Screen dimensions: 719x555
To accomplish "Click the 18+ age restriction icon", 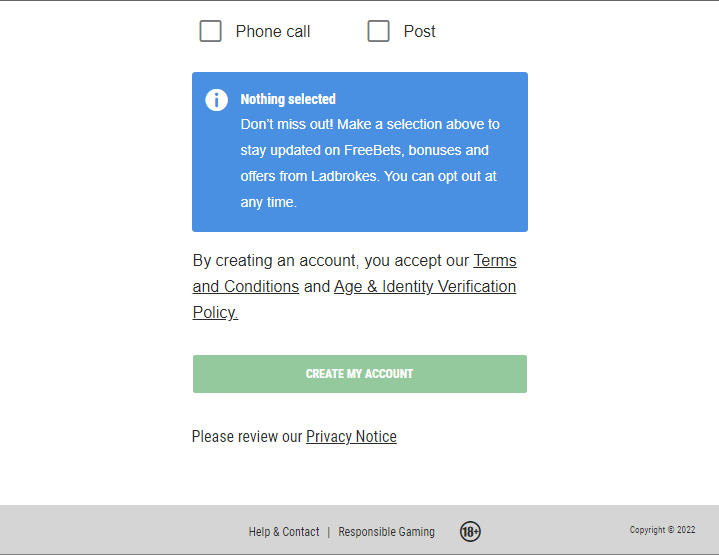I will pyautogui.click(x=470, y=532).
